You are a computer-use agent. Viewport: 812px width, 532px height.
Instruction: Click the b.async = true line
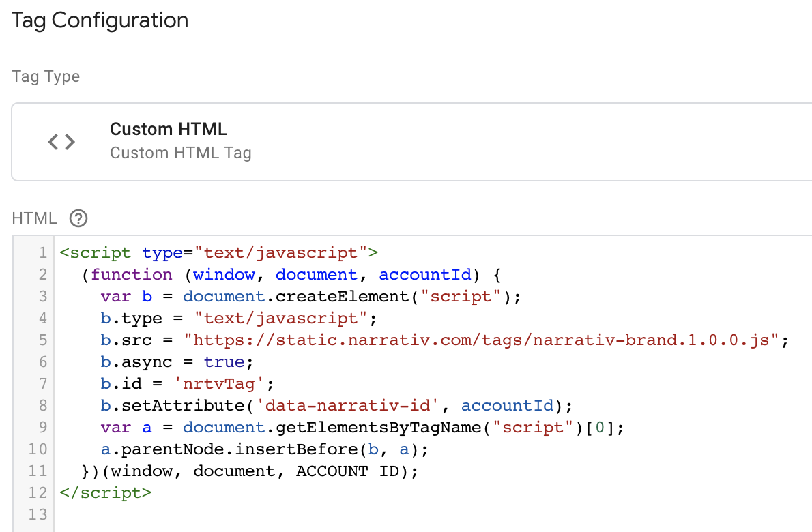(177, 361)
